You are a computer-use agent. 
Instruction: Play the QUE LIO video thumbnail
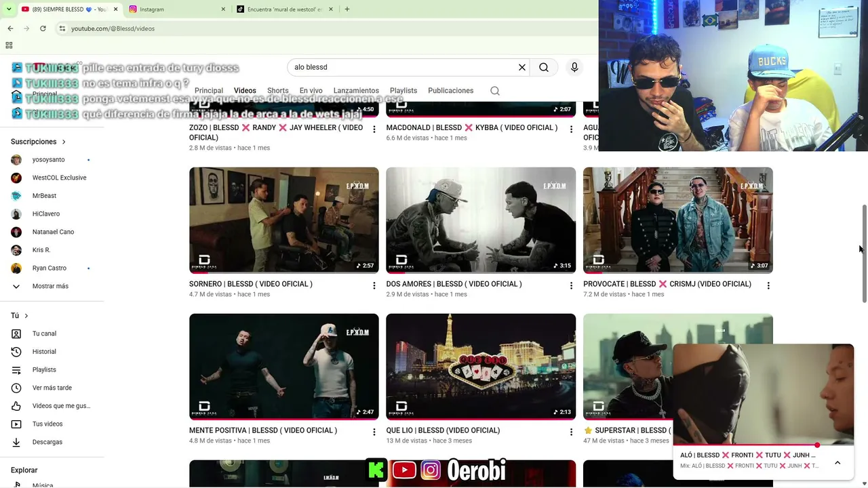coord(481,367)
